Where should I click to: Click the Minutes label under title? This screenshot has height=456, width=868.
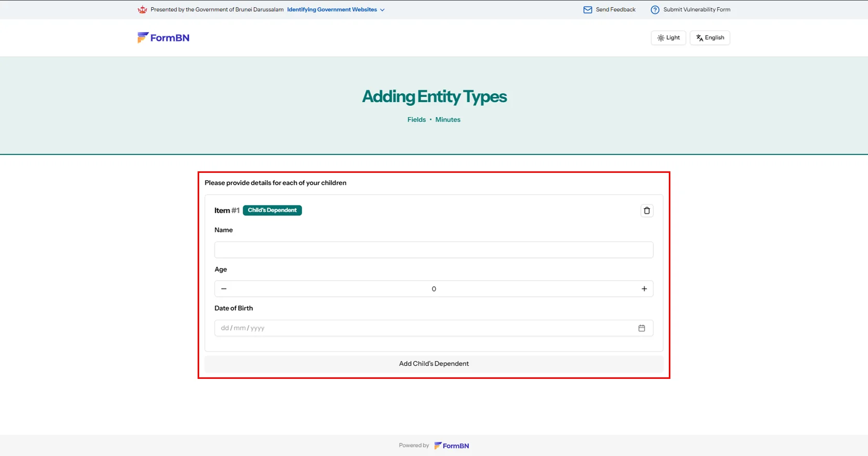click(x=447, y=120)
